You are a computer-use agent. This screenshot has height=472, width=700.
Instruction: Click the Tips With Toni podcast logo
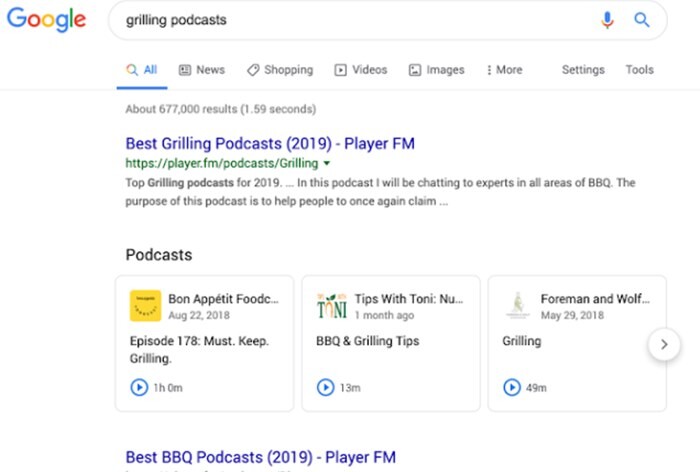(331, 305)
